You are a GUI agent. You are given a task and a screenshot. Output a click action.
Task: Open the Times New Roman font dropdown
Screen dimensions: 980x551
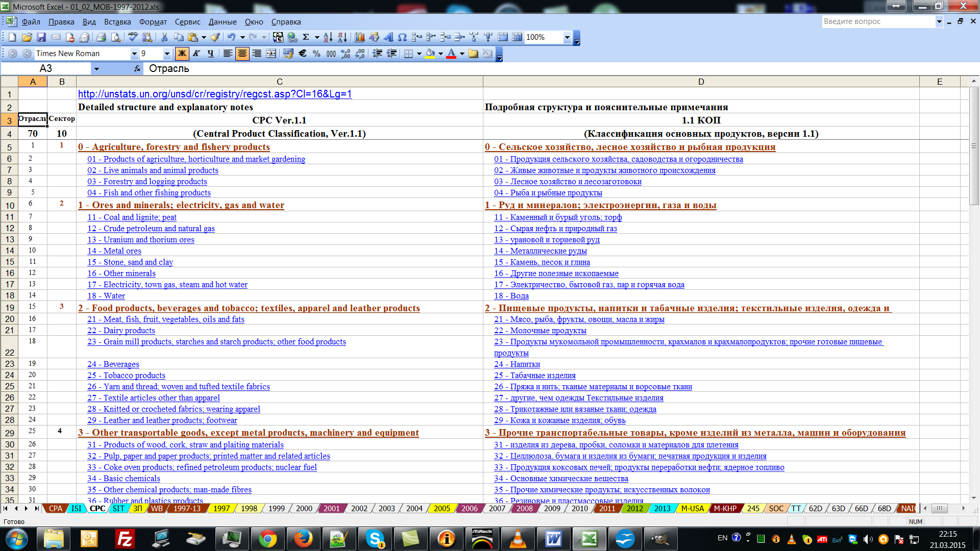coord(134,54)
